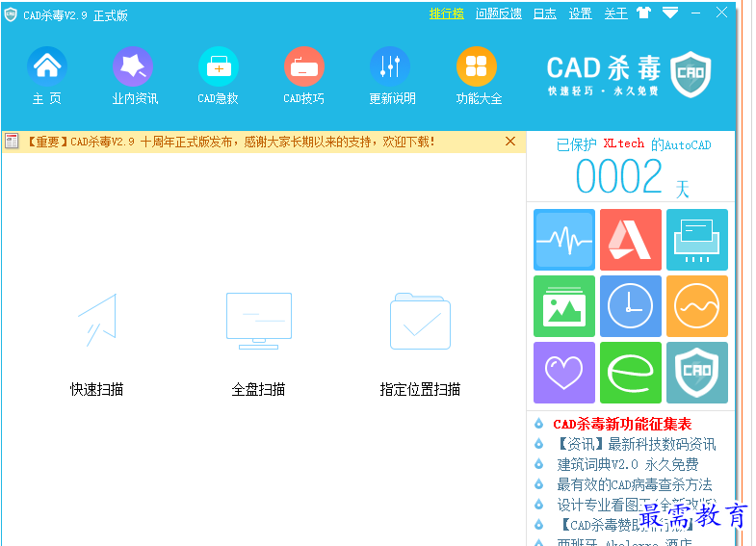The height and width of the screenshot is (546, 756).
Task: Click the 已保护 XLtech 的AutoCAD text
Action: [x=633, y=144]
